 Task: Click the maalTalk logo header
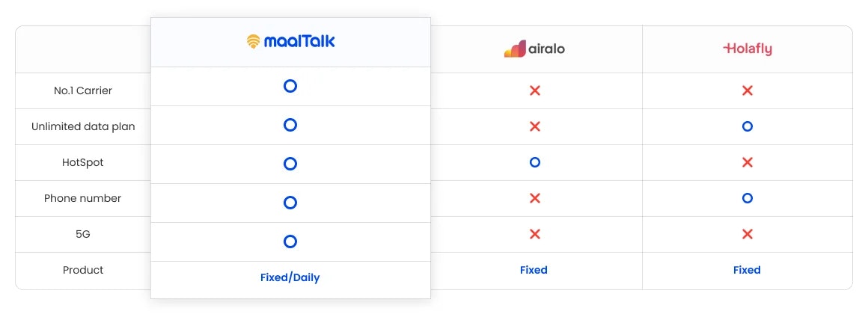coord(290,42)
